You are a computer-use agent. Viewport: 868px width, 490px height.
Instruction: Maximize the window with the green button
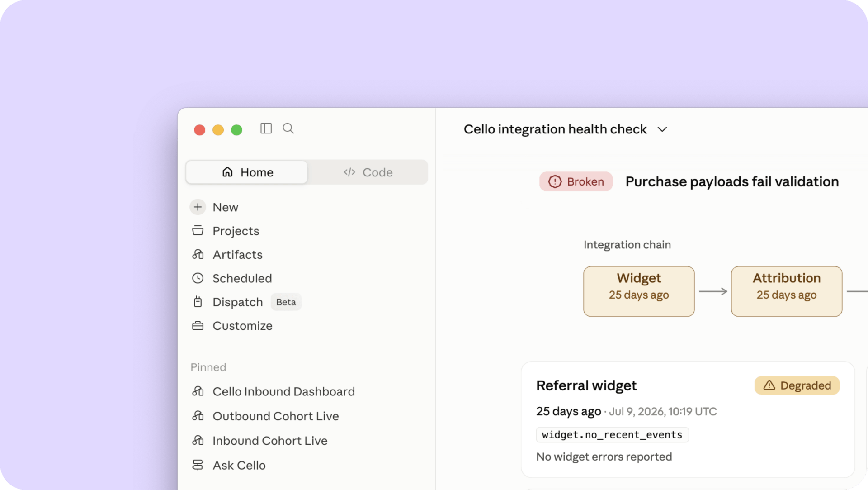236,130
